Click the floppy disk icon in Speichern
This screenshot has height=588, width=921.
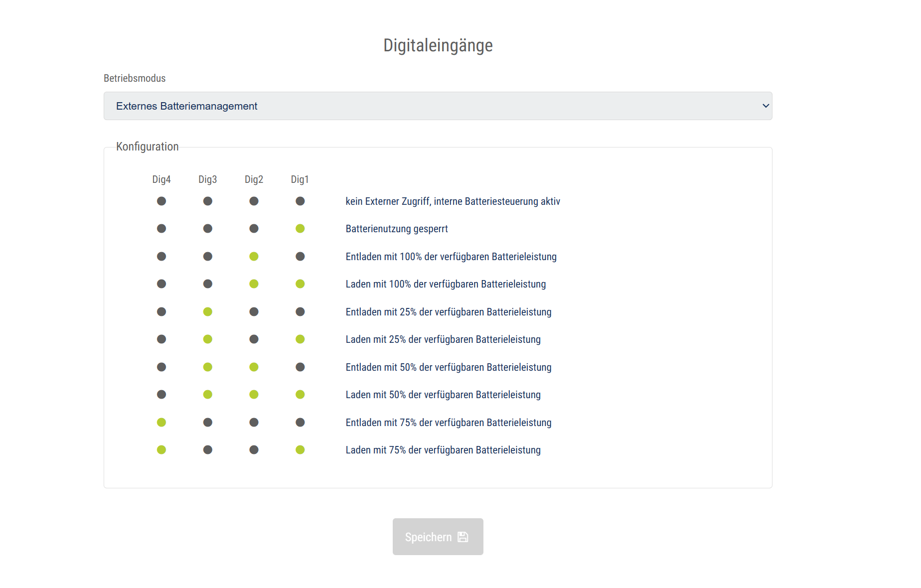click(x=463, y=537)
